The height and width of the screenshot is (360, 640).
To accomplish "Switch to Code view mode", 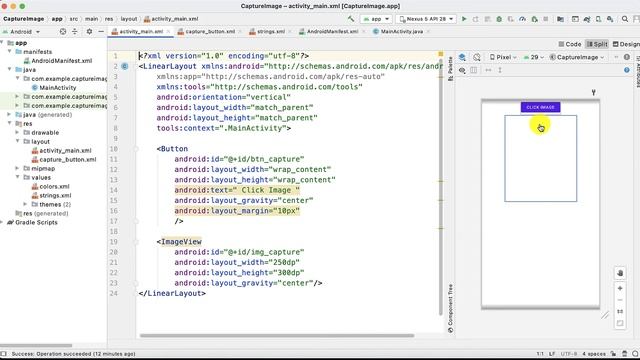I will [570, 44].
